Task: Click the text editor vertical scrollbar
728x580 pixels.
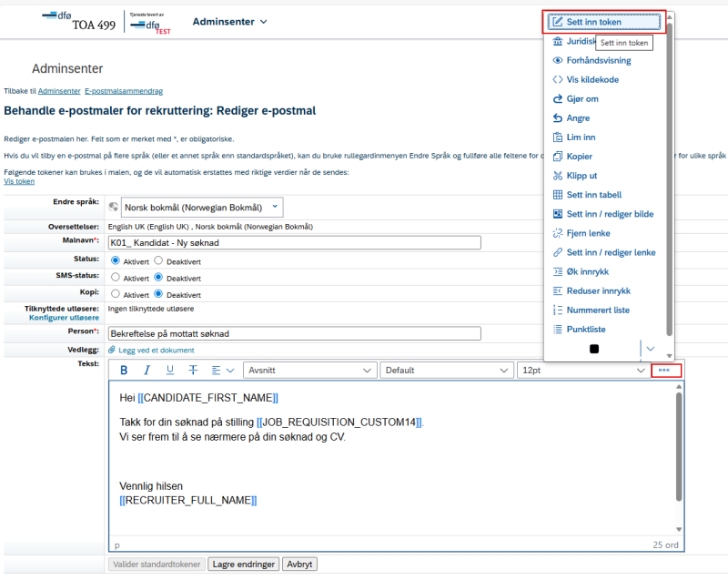Action: [679, 446]
